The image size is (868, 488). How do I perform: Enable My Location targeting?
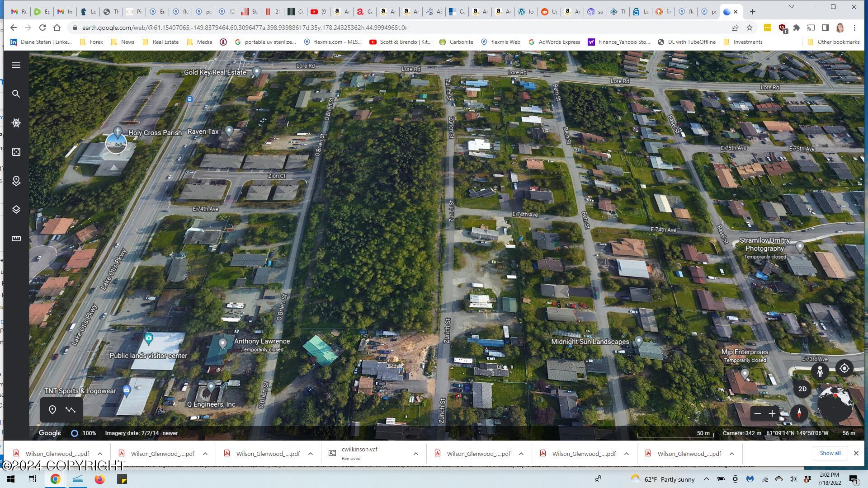point(844,369)
